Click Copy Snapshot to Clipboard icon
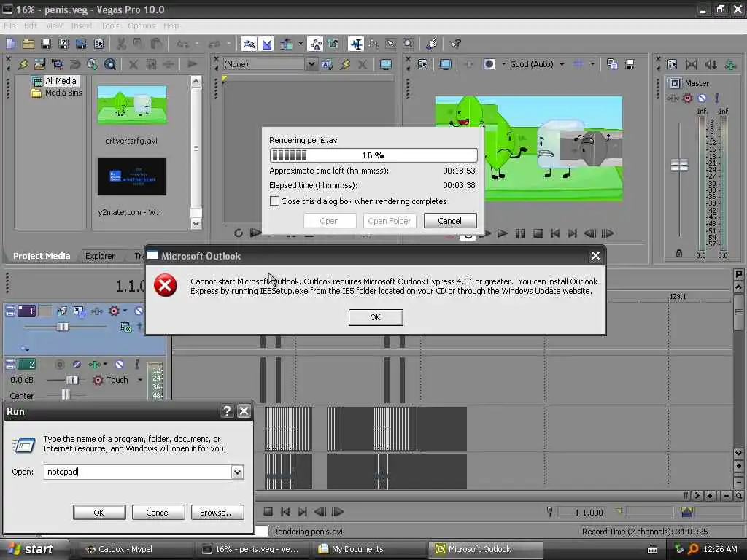The height and width of the screenshot is (560, 747). 612,64
